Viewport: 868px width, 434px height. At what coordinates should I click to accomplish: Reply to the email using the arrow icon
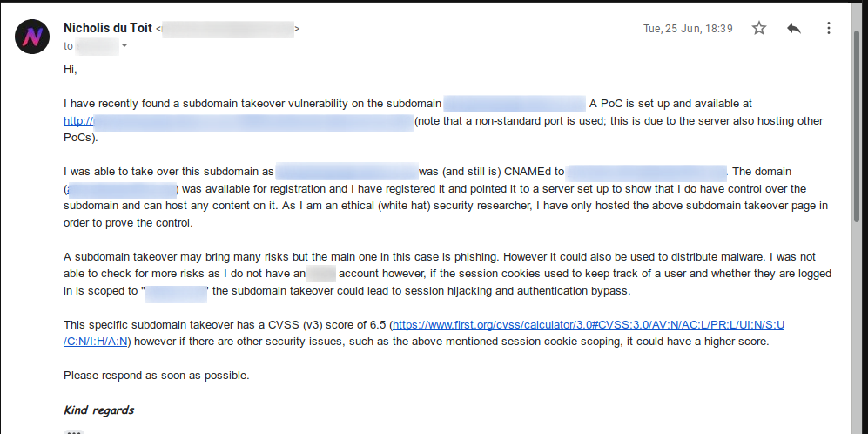tap(794, 28)
